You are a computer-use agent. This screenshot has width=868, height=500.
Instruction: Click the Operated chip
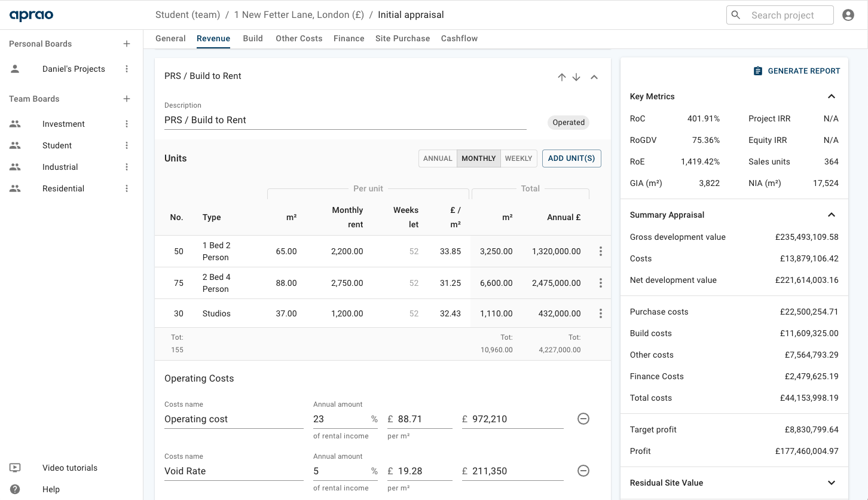[569, 123]
